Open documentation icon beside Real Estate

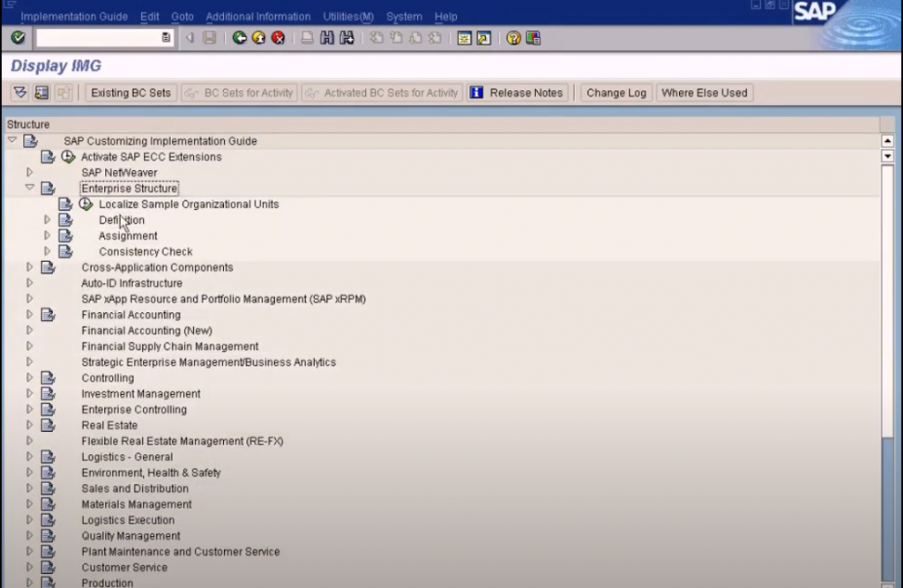pos(48,425)
